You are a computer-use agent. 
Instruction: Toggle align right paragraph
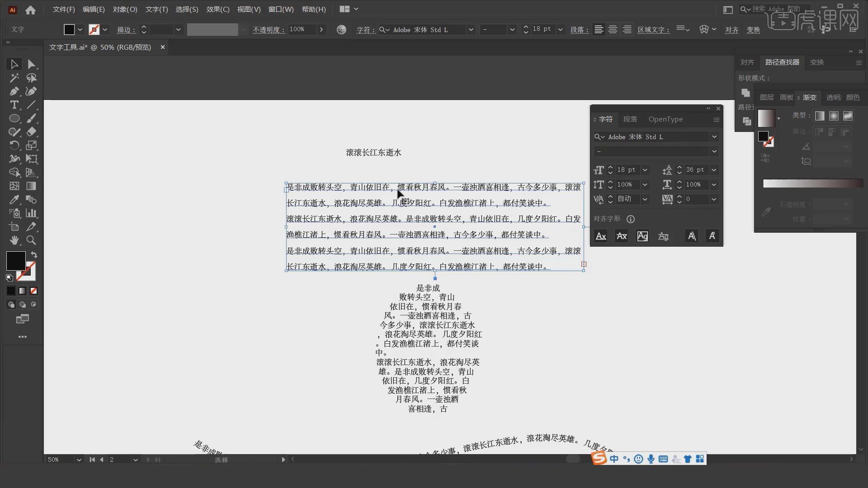[627, 29]
